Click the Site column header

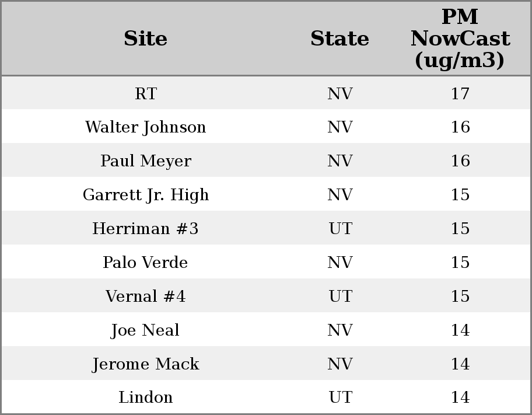[146, 39]
